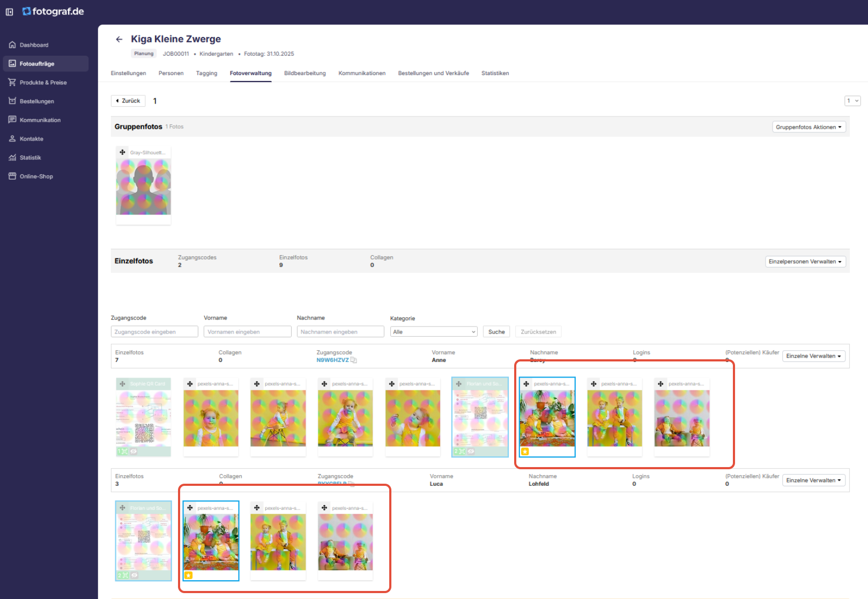Image resolution: width=868 pixels, height=599 pixels.
Task: Open the access code link N9W6HZVZ
Action: click(332, 360)
